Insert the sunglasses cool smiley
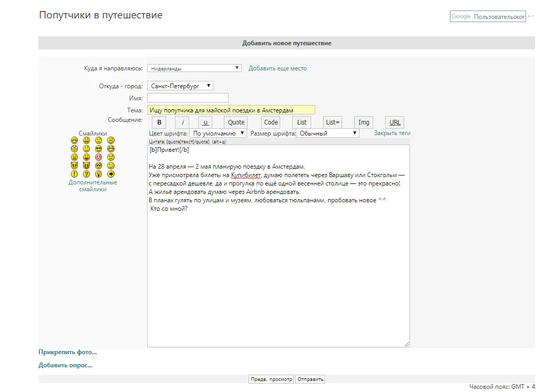Screen dimensions: 555x392 98,149
